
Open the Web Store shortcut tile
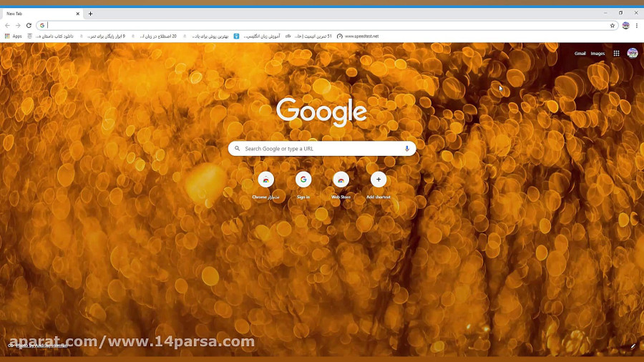341,185
